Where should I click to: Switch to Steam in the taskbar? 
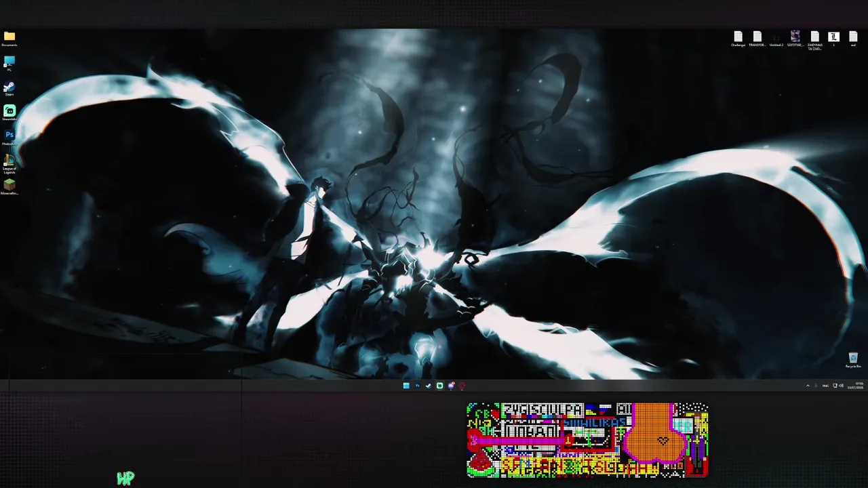coord(428,386)
